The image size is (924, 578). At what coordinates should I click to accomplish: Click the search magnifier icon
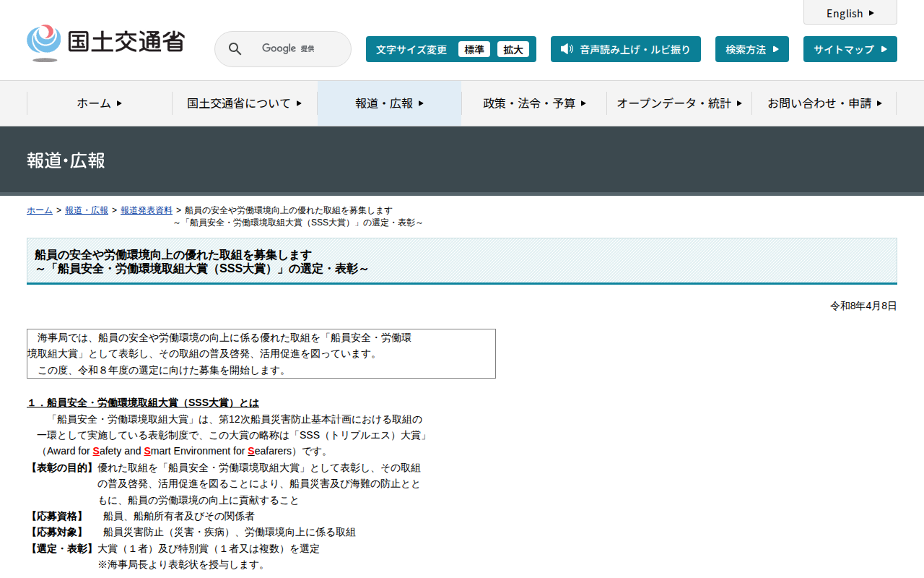(235, 49)
